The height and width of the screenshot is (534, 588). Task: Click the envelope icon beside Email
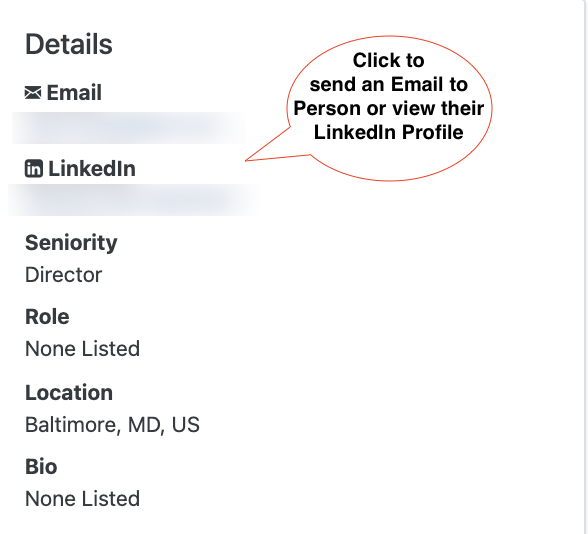tap(33, 92)
